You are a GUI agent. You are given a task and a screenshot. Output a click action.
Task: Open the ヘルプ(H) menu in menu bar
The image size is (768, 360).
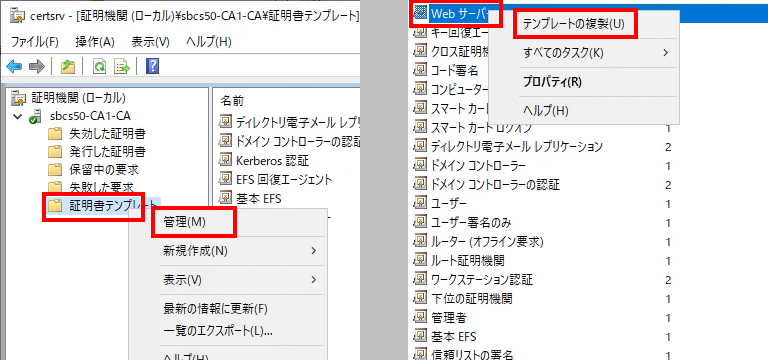(x=208, y=42)
